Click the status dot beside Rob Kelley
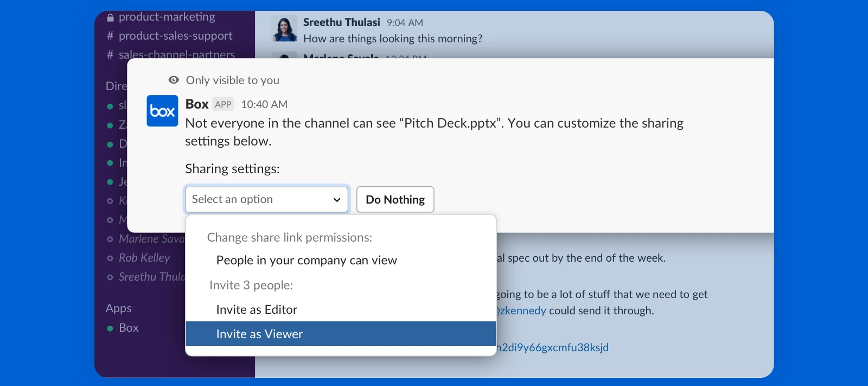 pos(110,258)
